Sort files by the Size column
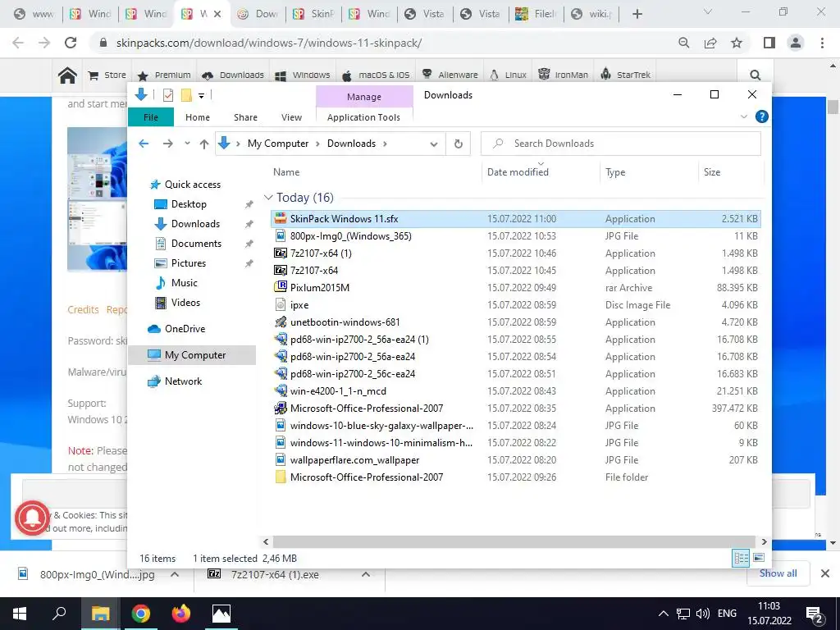 pyautogui.click(x=712, y=172)
